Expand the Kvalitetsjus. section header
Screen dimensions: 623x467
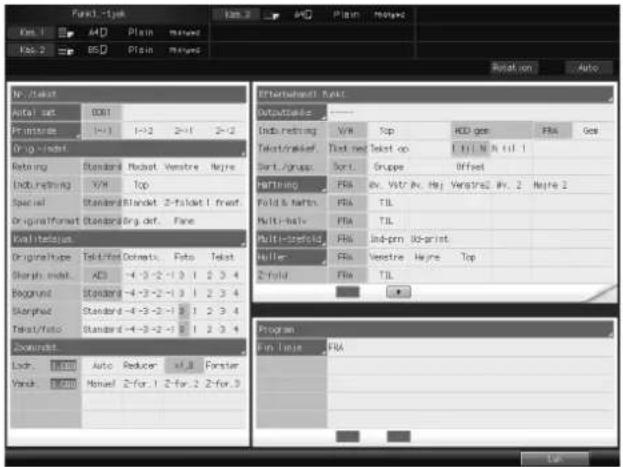tap(129, 239)
